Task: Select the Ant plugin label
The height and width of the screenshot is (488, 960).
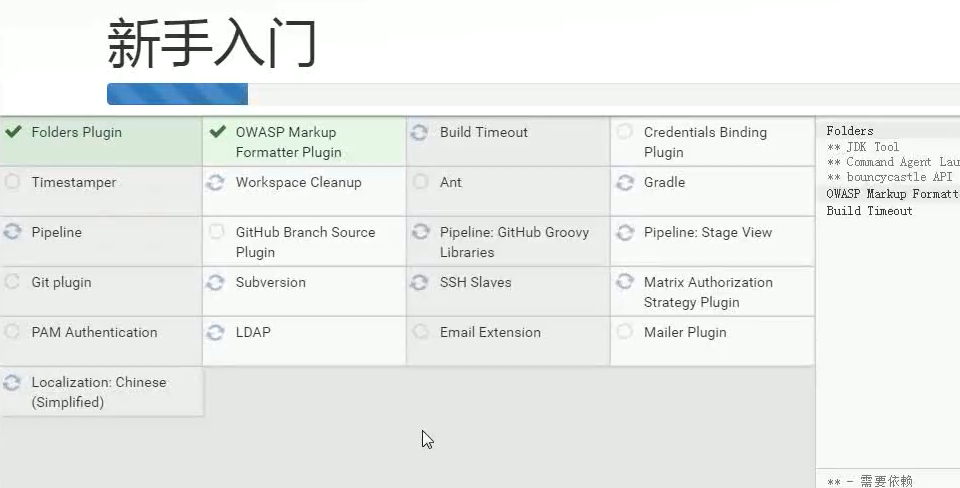Action: point(451,182)
